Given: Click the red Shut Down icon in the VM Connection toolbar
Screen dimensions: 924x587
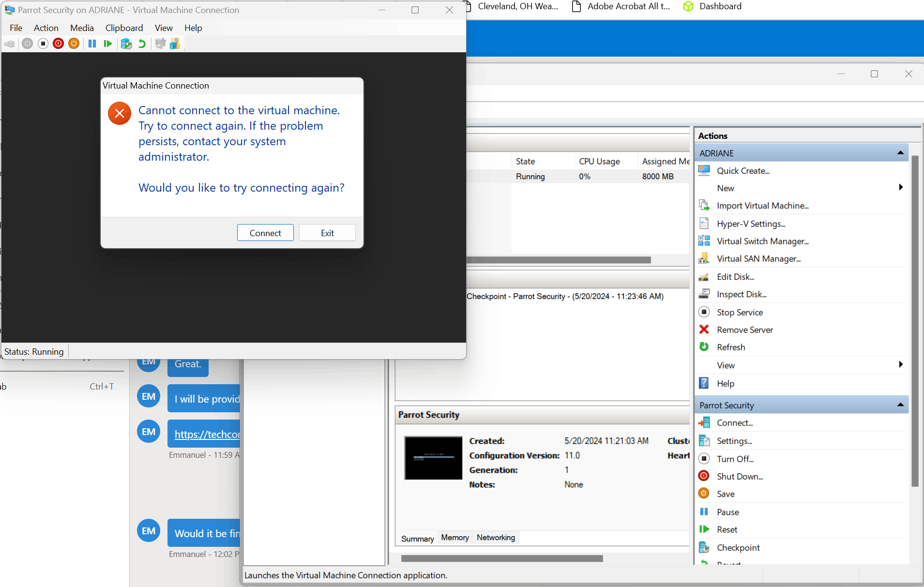Looking at the screenshot, I should (x=59, y=44).
